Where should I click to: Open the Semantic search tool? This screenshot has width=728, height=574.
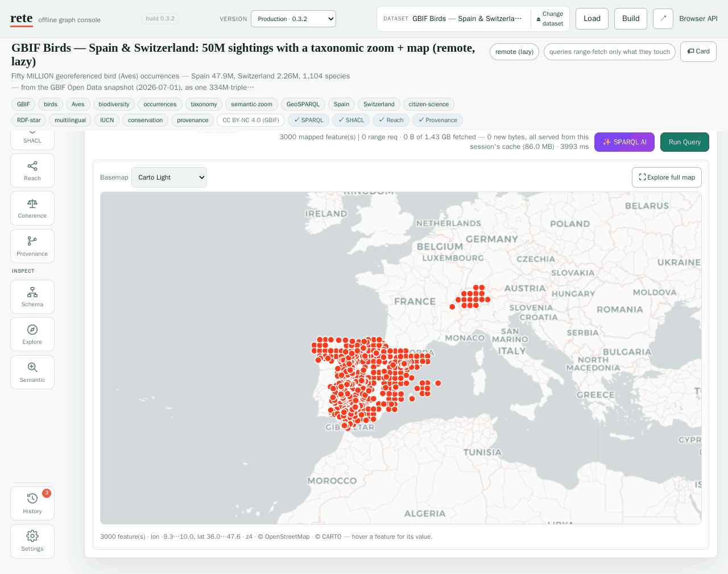click(32, 372)
